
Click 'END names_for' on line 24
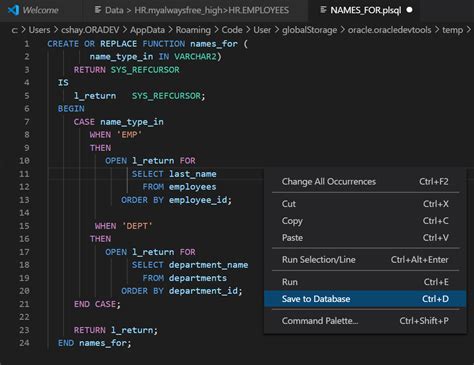pyautogui.click(x=92, y=343)
